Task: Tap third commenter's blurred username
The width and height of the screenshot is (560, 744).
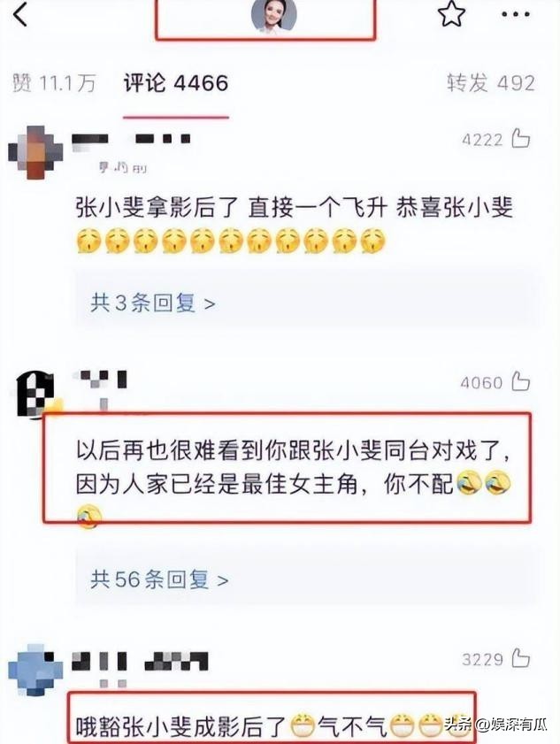Action: click(x=140, y=661)
